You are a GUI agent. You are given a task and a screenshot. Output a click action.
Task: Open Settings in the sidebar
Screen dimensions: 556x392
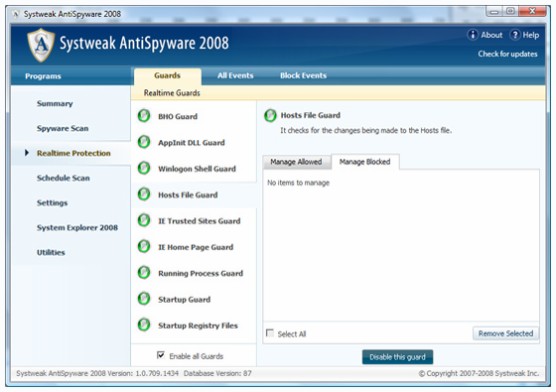[x=52, y=202]
